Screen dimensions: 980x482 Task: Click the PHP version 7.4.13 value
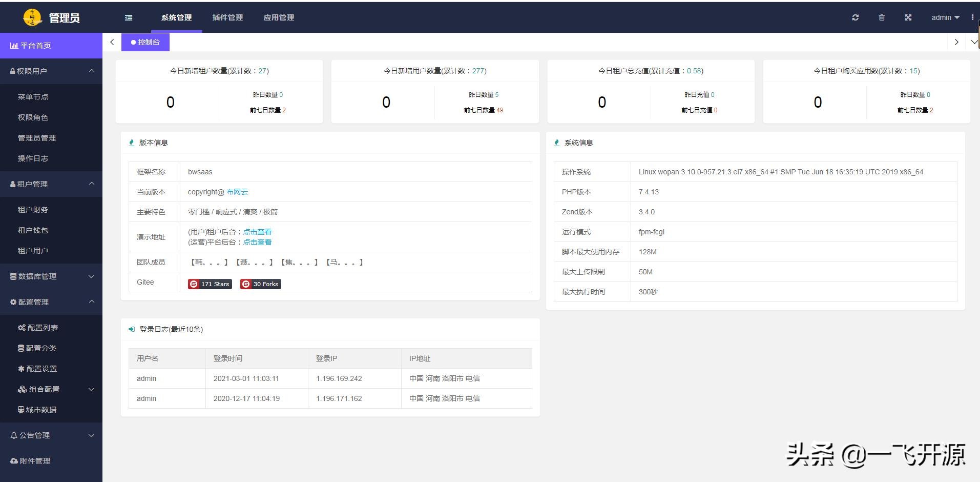click(x=649, y=192)
